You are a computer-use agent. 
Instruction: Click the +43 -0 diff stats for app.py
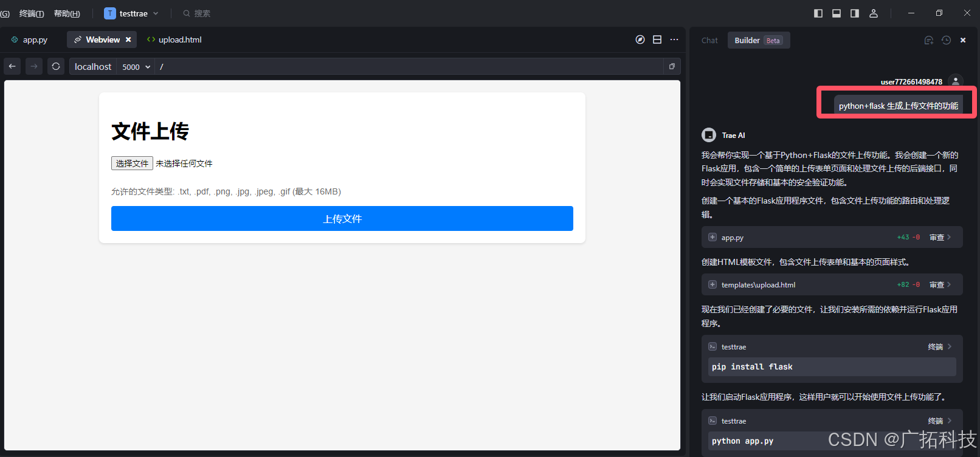click(x=908, y=237)
